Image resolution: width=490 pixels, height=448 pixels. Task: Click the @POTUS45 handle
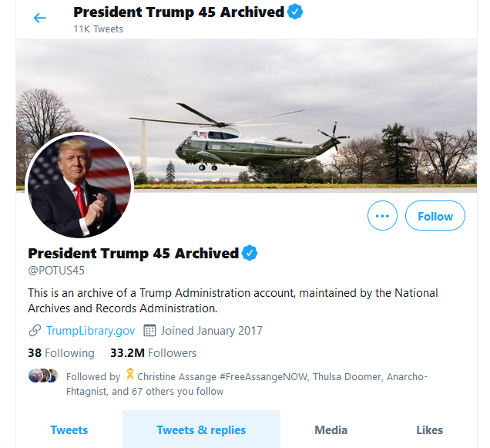tap(56, 271)
